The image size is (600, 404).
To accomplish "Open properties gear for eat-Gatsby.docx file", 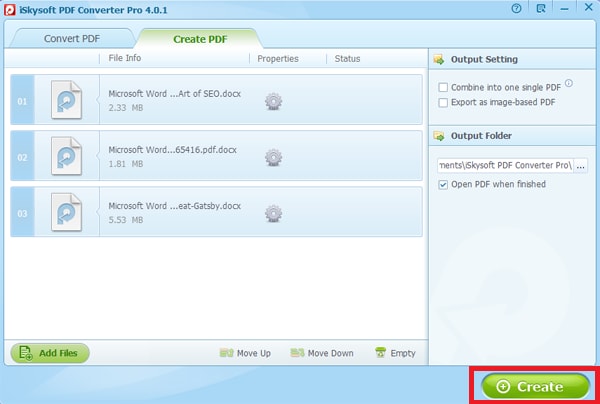I will pos(273,214).
